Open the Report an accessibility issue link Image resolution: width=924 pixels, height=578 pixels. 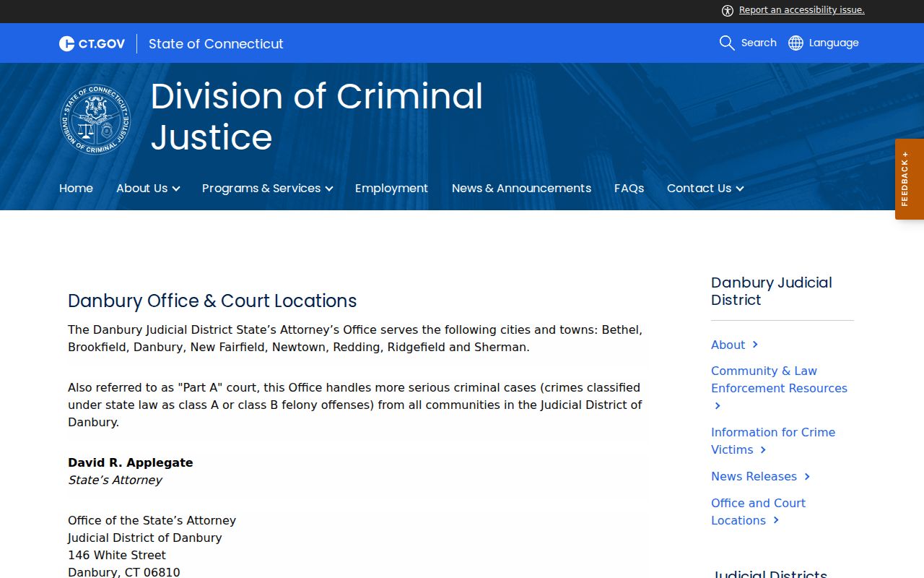[801, 10]
